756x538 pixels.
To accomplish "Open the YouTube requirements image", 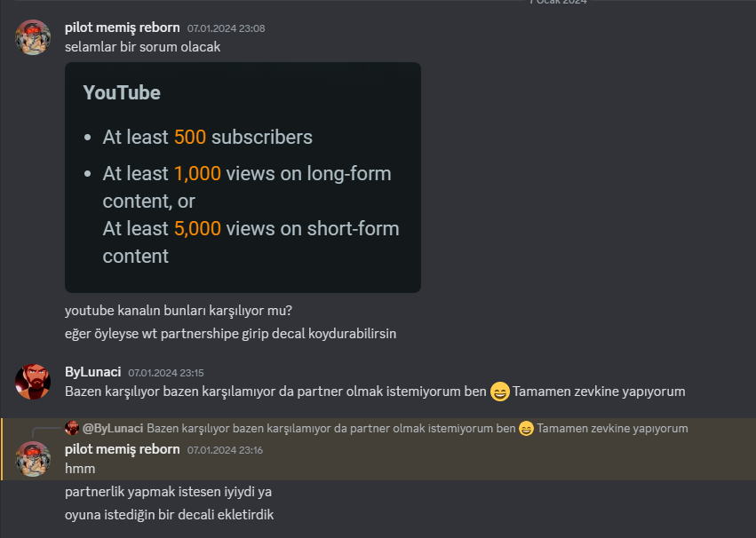I will [243, 178].
